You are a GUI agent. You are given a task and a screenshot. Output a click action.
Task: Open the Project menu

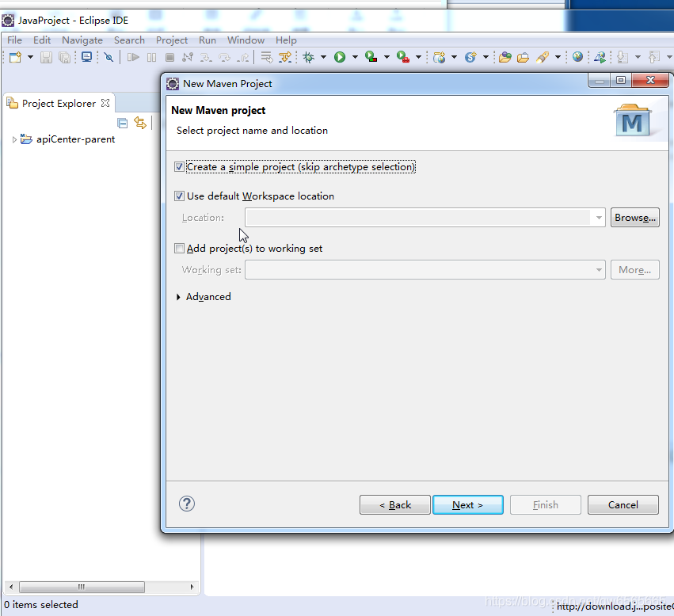(172, 40)
